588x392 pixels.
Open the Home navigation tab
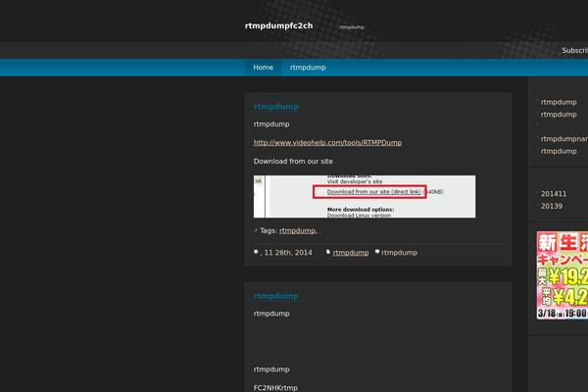pos(263,68)
